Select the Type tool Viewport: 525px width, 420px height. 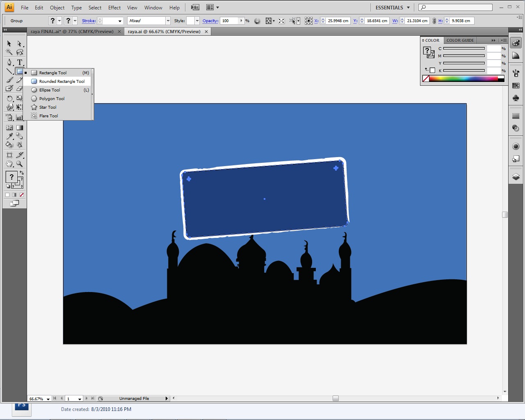(x=20, y=62)
